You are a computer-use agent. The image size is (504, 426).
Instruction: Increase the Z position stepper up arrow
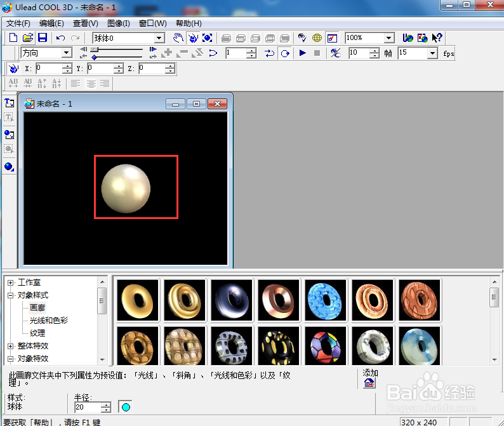170,66
